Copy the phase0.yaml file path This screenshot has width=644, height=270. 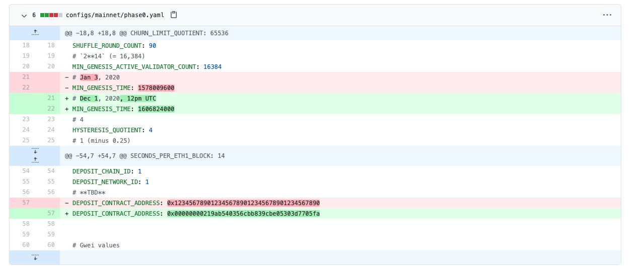pyautogui.click(x=174, y=15)
